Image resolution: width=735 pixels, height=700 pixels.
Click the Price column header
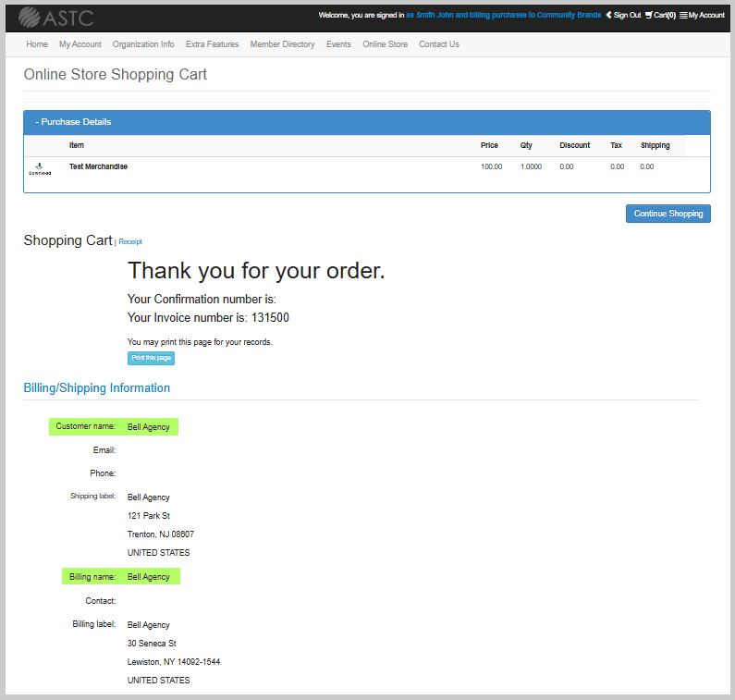coord(489,145)
